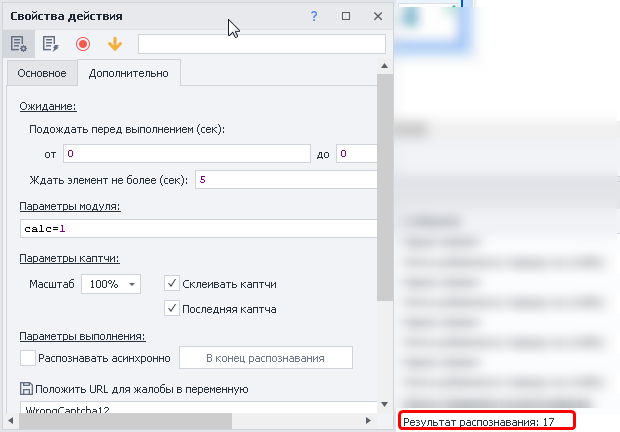Open help with the question mark icon

pyautogui.click(x=314, y=17)
